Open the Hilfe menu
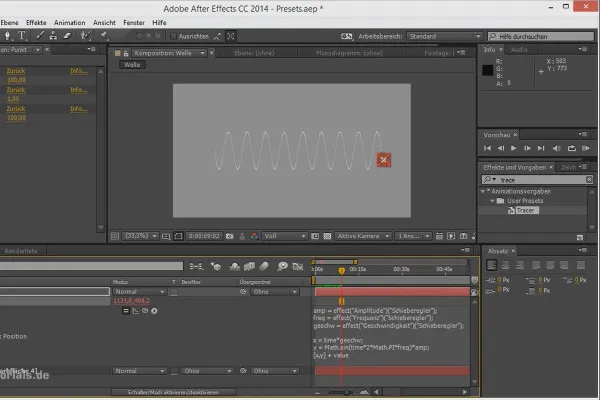600x400 pixels. coord(159,23)
